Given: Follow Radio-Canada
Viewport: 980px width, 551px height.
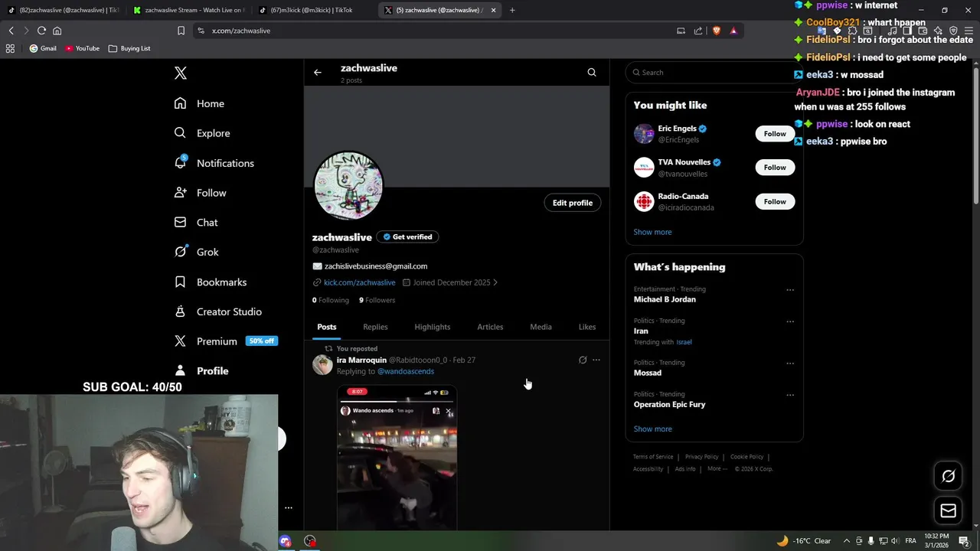Looking at the screenshot, I should [775, 201].
